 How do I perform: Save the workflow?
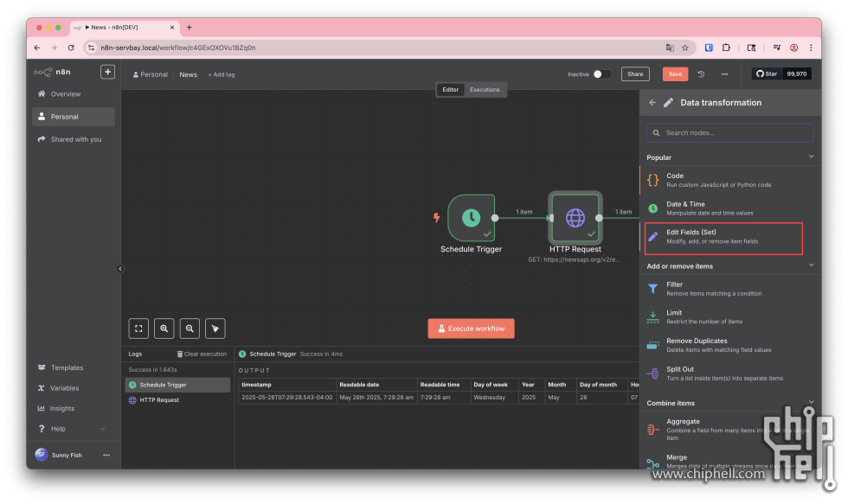click(x=675, y=74)
